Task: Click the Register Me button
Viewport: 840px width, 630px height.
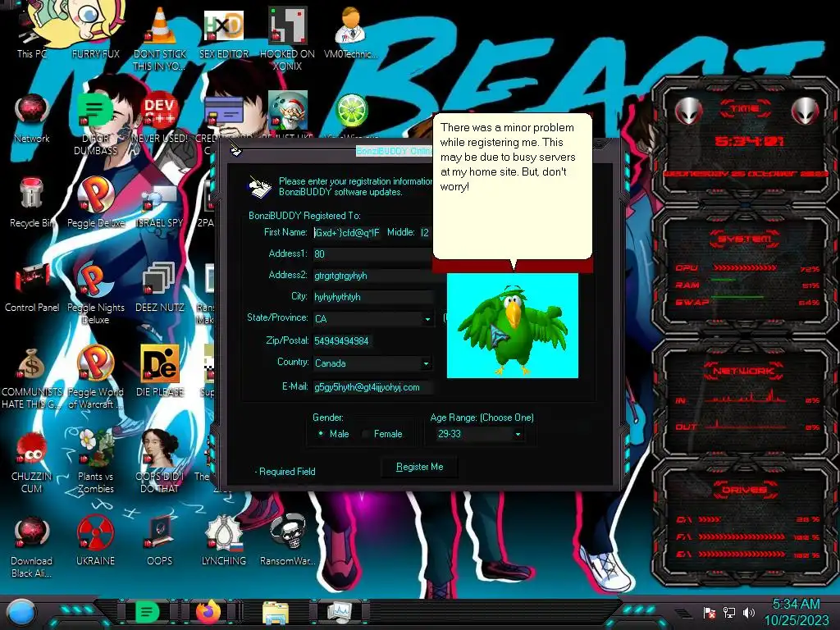Action: point(419,467)
